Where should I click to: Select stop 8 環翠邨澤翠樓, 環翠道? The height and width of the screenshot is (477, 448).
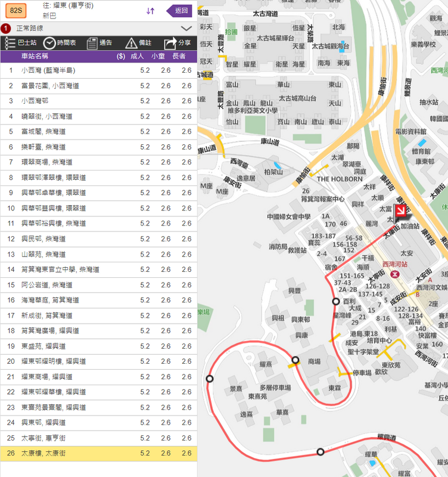(99, 178)
